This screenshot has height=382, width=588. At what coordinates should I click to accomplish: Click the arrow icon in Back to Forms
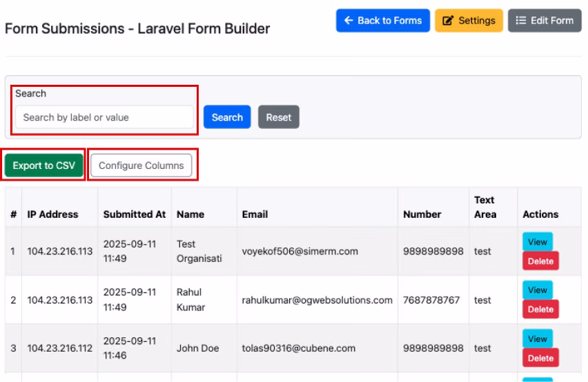[349, 20]
